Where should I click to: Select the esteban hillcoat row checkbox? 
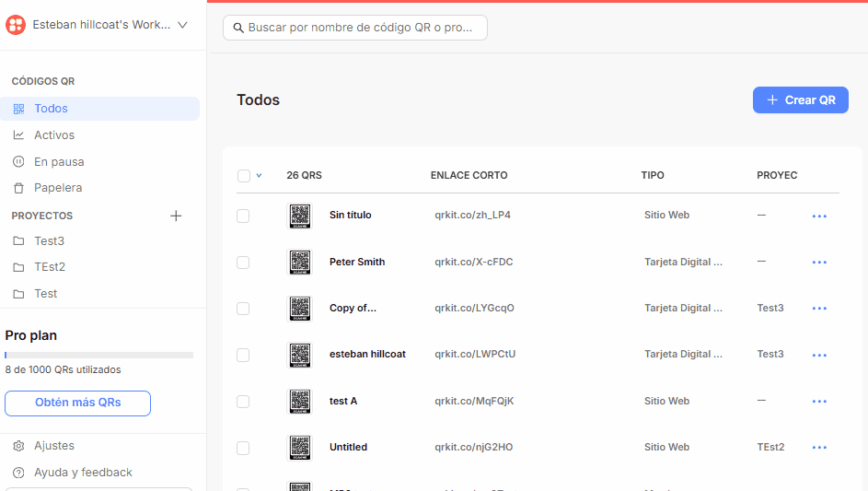click(x=243, y=355)
